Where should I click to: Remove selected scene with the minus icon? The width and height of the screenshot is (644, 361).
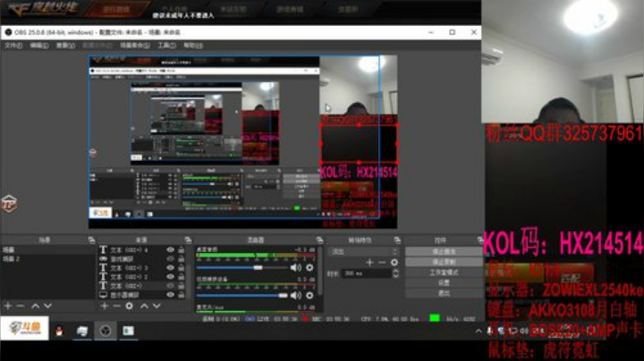(x=21, y=306)
